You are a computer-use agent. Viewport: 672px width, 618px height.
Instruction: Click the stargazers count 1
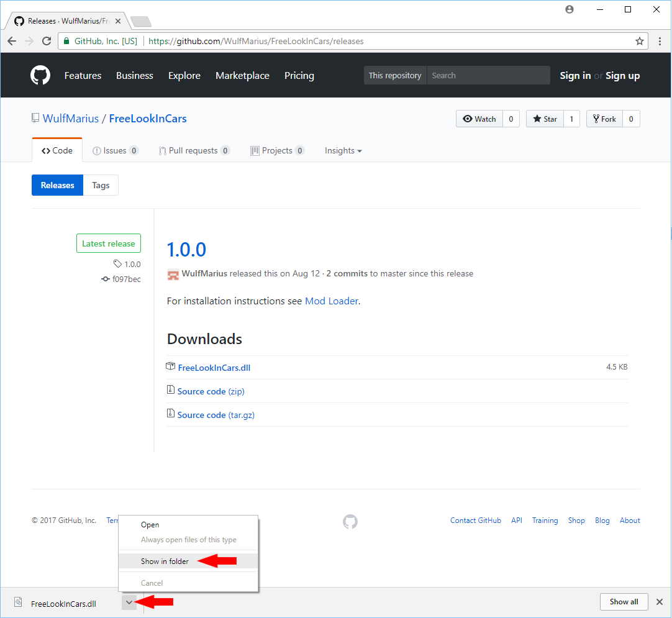pos(571,119)
